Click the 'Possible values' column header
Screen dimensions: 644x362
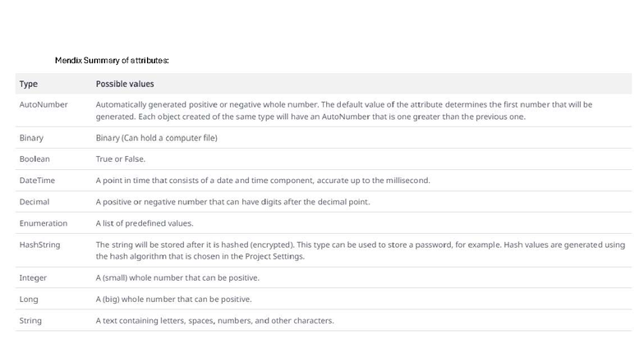tap(125, 84)
